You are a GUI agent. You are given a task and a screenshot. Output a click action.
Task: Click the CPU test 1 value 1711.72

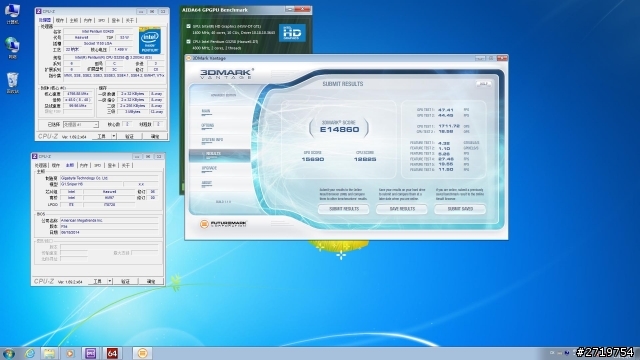pyautogui.click(x=449, y=126)
